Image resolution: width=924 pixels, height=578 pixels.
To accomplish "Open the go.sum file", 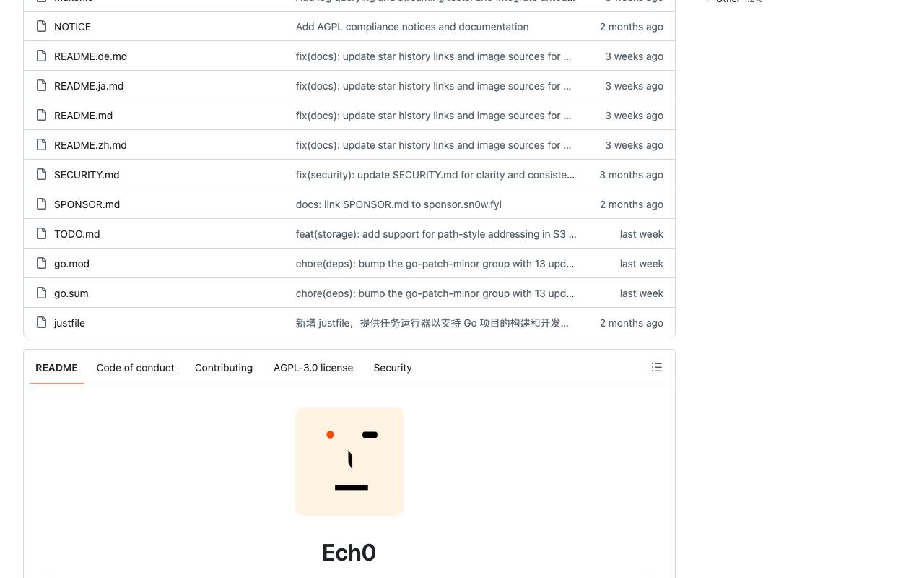I will [71, 293].
